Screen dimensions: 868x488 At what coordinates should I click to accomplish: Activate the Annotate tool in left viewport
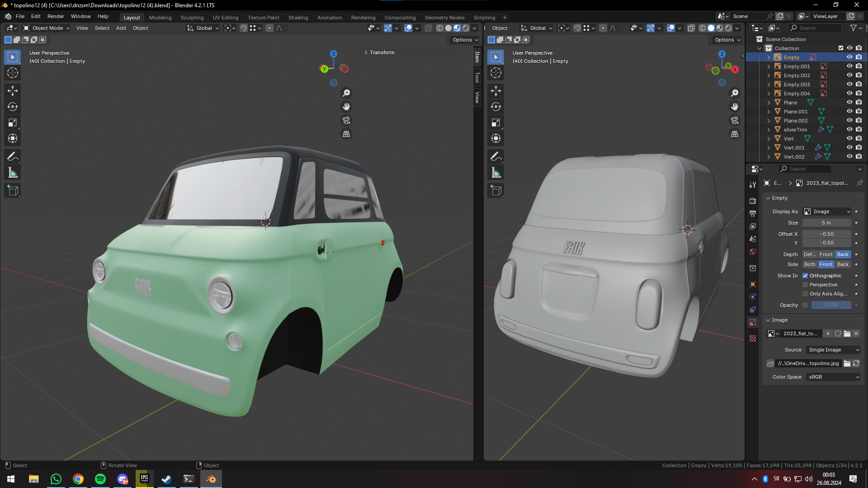[x=13, y=157]
